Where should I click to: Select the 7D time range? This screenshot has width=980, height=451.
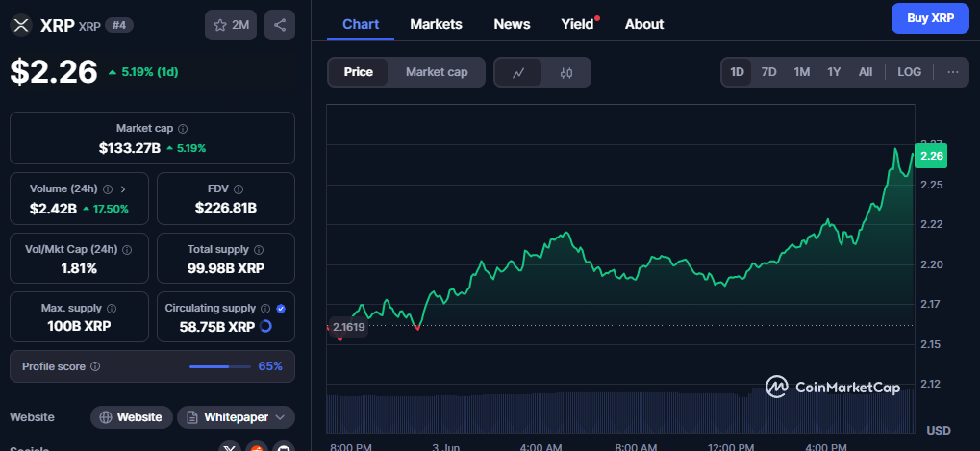tap(768, 72)
